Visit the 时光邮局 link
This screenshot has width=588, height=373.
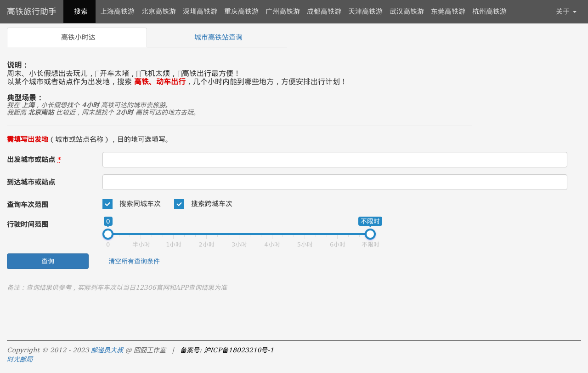point(20,359)
